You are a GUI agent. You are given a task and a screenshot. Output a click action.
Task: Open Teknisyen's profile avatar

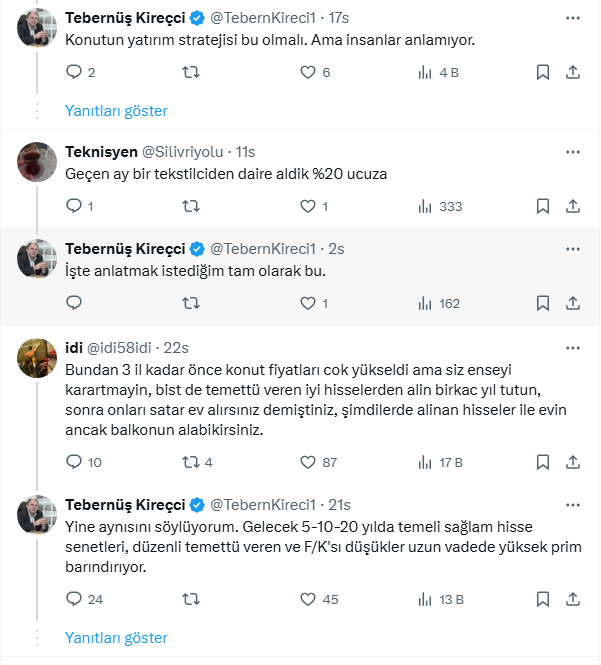[37, 161]
